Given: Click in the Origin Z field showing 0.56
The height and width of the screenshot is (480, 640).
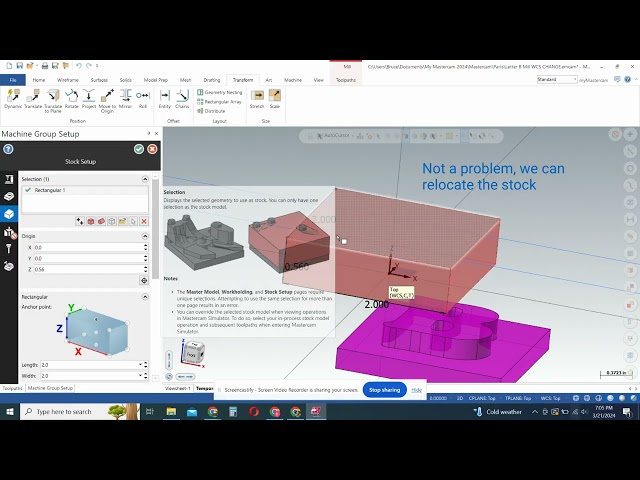Looking at the screenshot, I should [88, 269].
